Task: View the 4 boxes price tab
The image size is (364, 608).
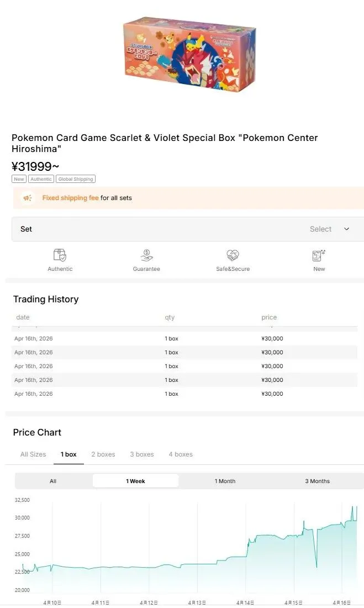Action: pyautogui.click(x=181, y=454)
